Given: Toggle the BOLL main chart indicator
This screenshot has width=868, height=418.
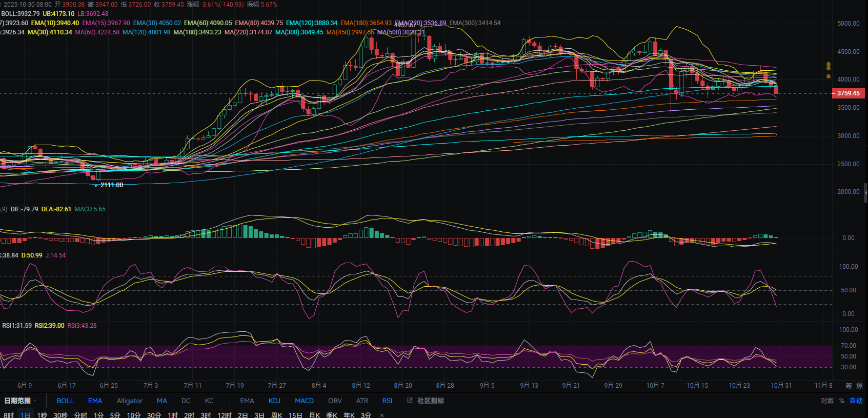Looking at the screenshot, I should tap(65, 401).
